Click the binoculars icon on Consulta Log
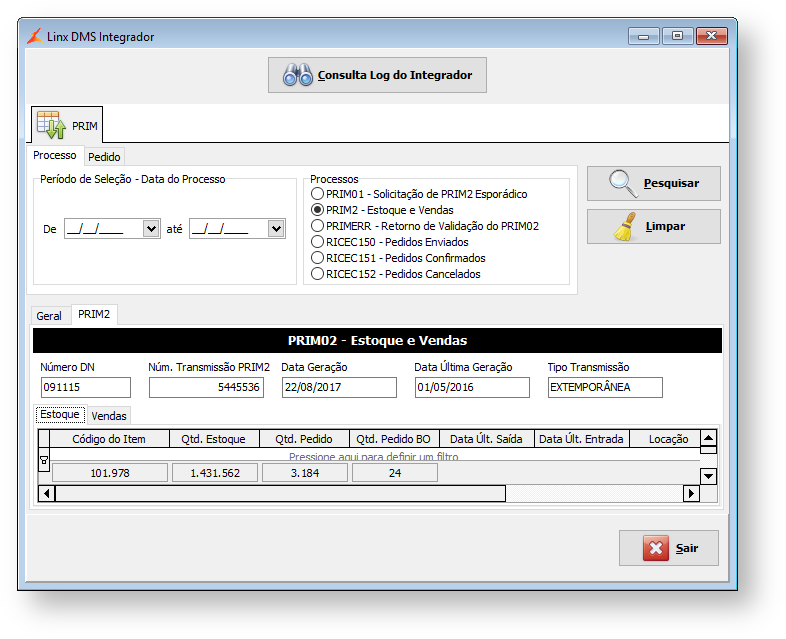The height and width of the screenshot is (639, 786). point(298,75)
